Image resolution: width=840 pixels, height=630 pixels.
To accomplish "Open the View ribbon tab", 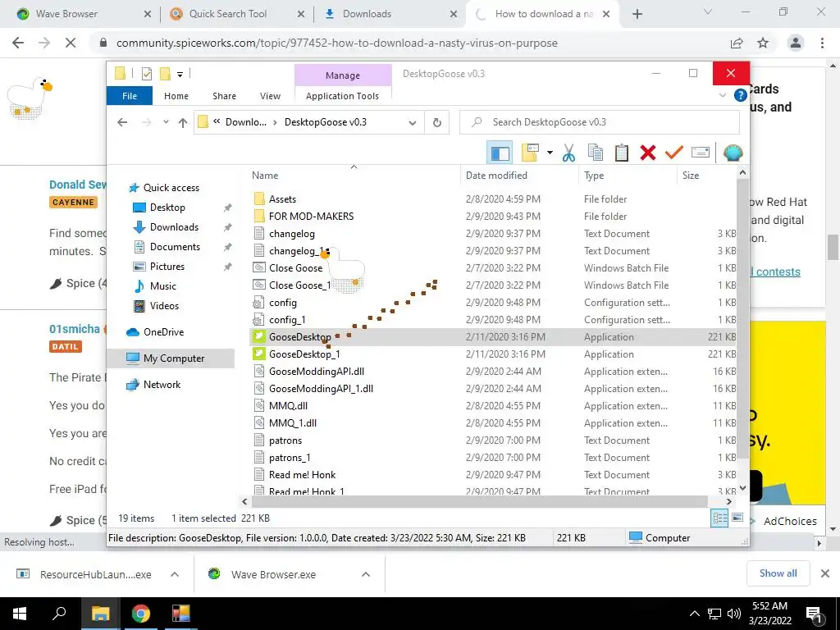I will click(270, 96).
